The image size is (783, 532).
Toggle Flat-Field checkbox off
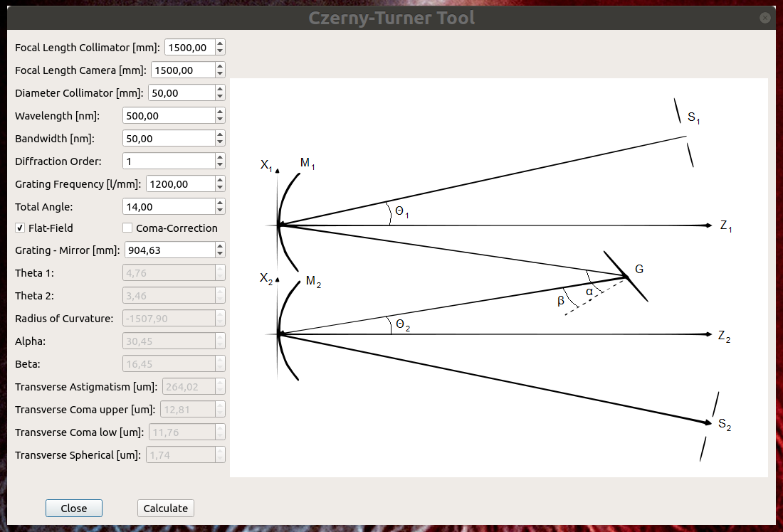(19, 228)
